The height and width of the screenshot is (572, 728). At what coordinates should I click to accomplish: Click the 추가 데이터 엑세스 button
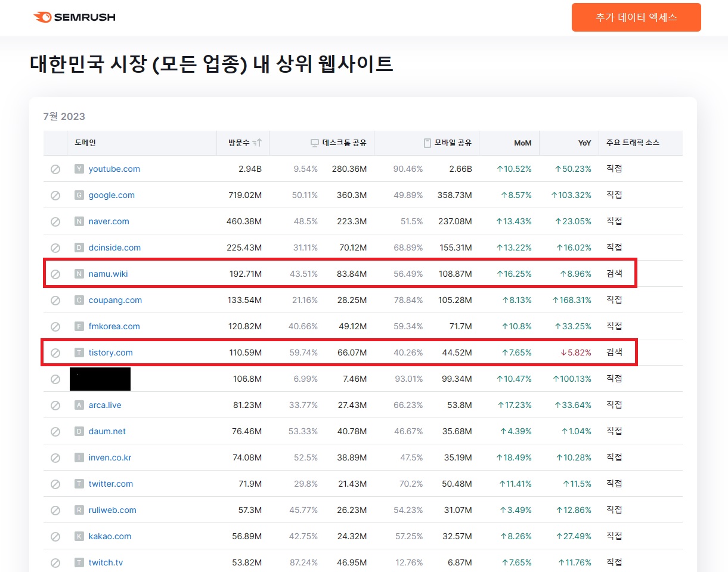coord(636,17)
